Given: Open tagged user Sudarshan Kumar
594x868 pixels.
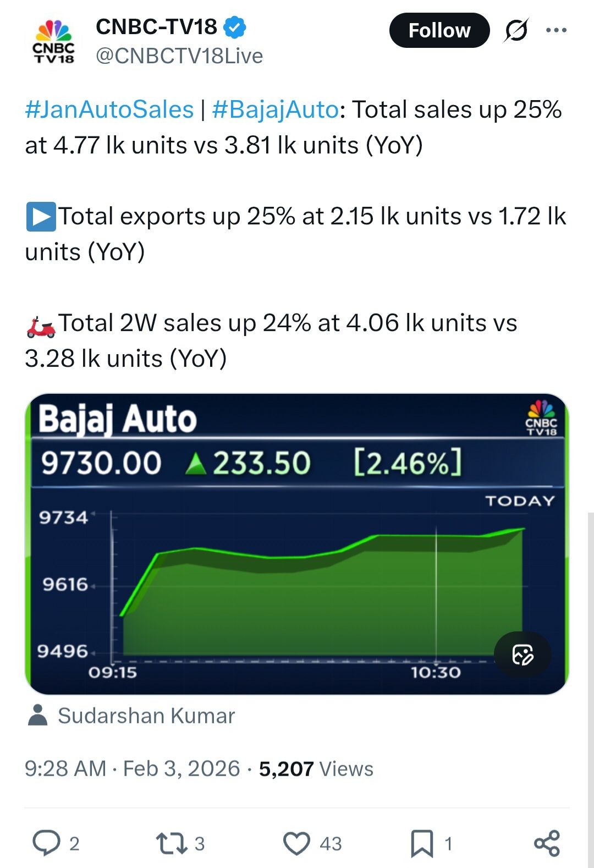Looking at the screenshot, I should pyautogui.click(x=146, y=716).
